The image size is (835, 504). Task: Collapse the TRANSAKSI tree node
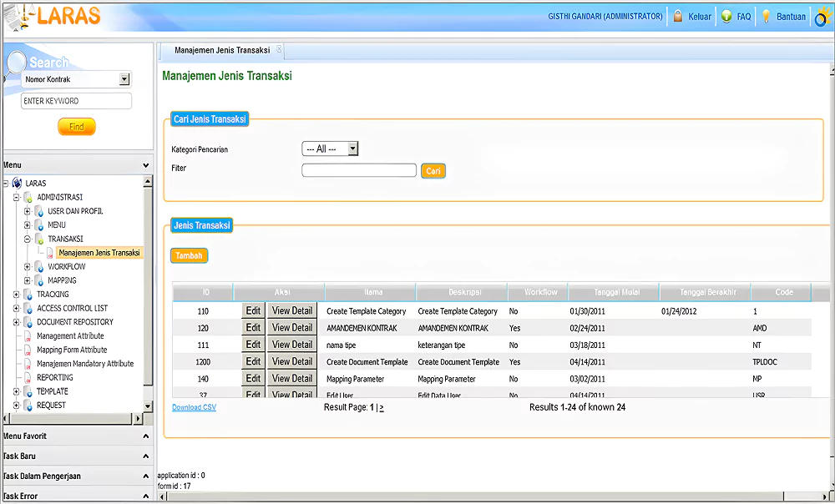[28, 239]
